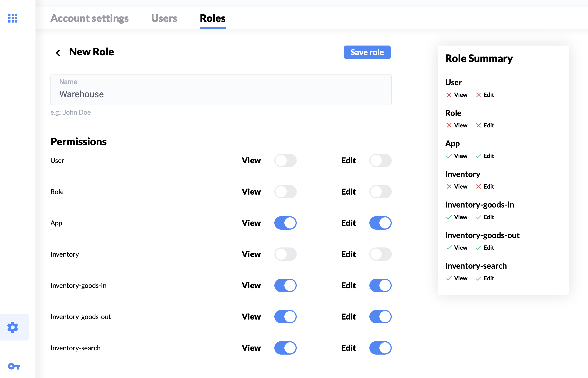Click red X next to User View summary

449,95
